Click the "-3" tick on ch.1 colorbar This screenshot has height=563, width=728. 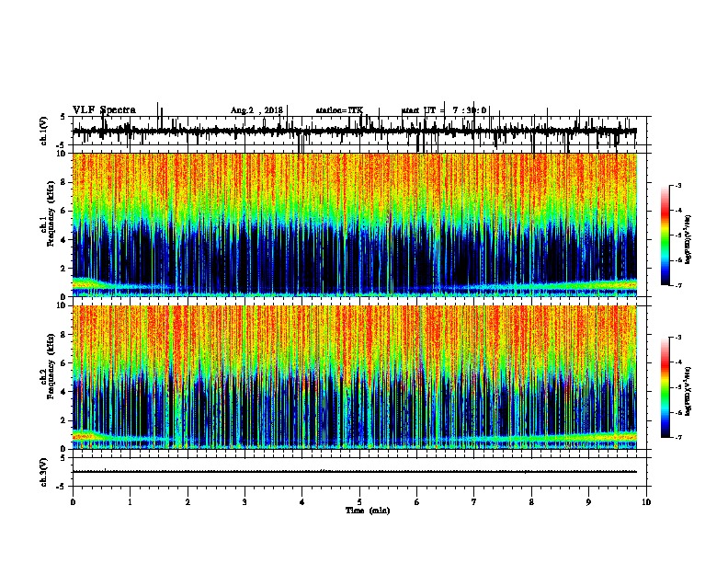pos(678,185)
